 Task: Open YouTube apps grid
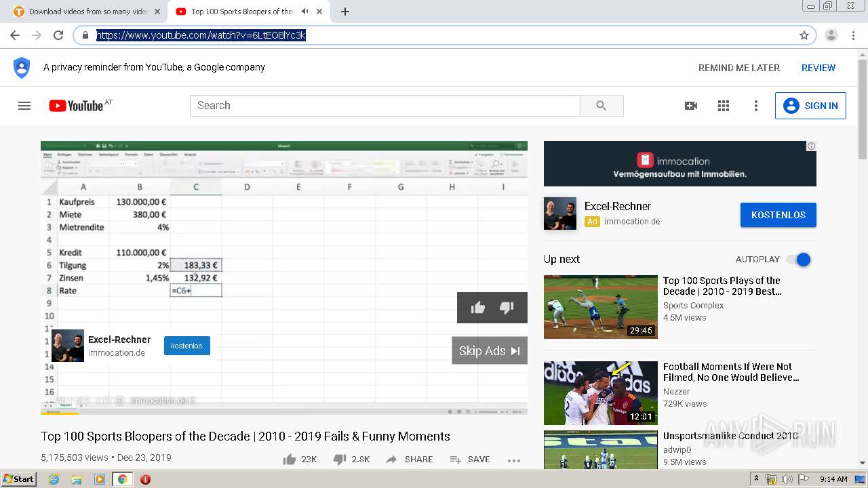click(724, 106)
